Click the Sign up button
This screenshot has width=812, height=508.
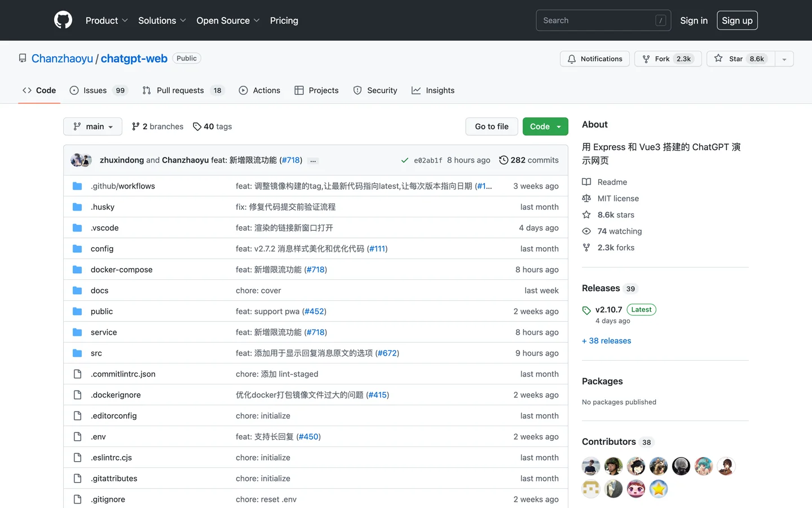(x=737, y=20)
